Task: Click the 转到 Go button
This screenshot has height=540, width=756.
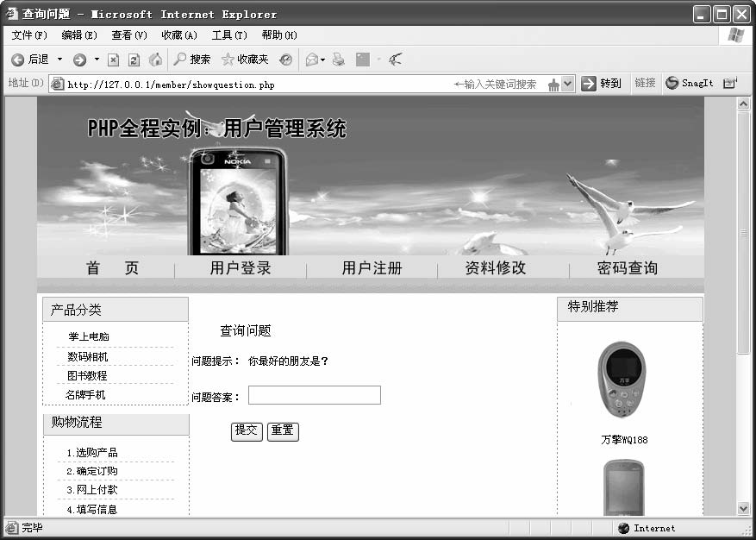Action: pyautogui.click(x=601, y=84)
